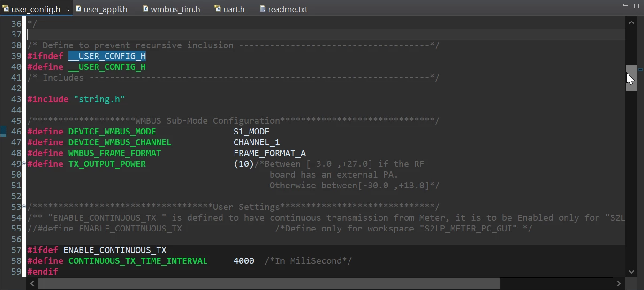Click the recursive inclusion comment line
Viewport: 644px width, 290px height.
click(233, 45)
